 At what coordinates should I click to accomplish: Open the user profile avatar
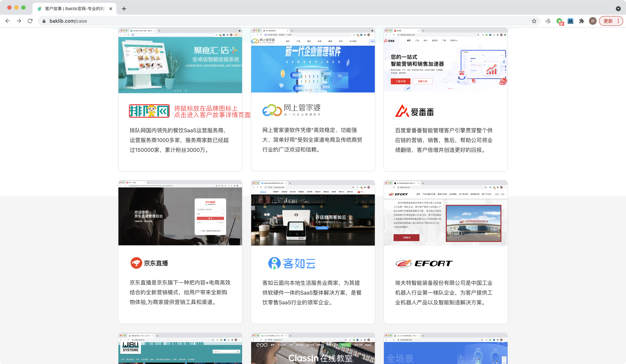coord(593,21)
